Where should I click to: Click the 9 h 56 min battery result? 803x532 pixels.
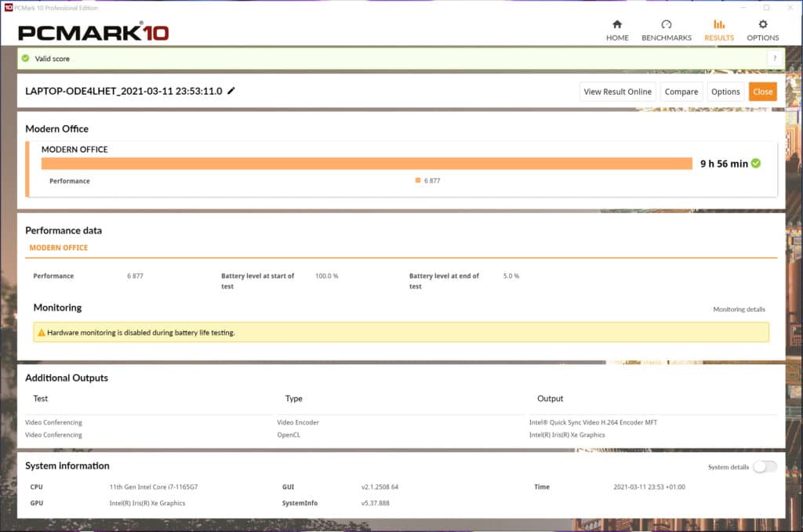[724, 164]
